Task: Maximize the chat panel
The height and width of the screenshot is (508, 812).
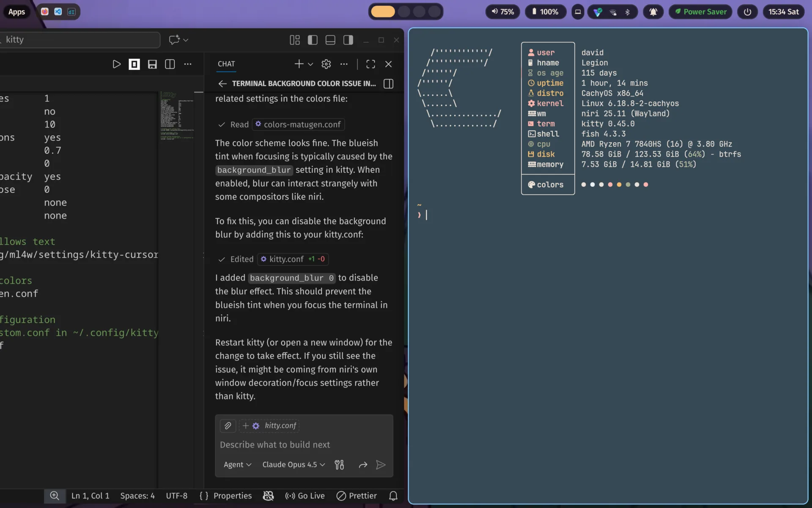Action: [x=371, y=64]
